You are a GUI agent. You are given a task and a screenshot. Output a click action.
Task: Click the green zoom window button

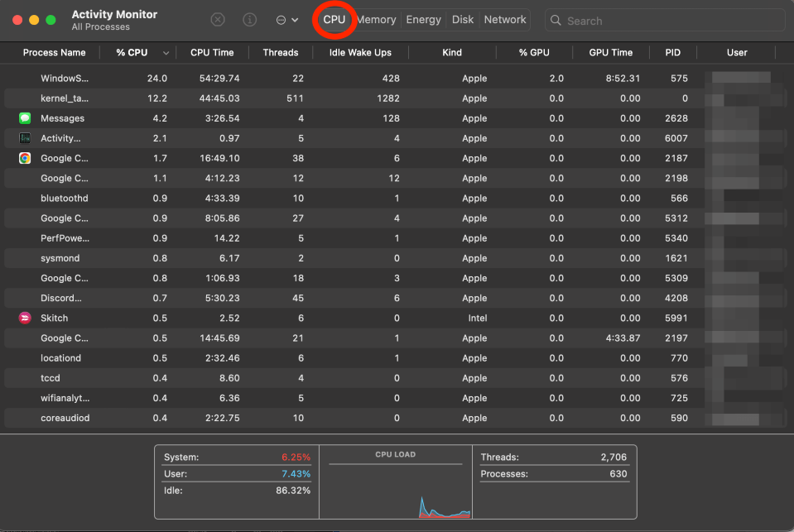[x=51, y=20]
